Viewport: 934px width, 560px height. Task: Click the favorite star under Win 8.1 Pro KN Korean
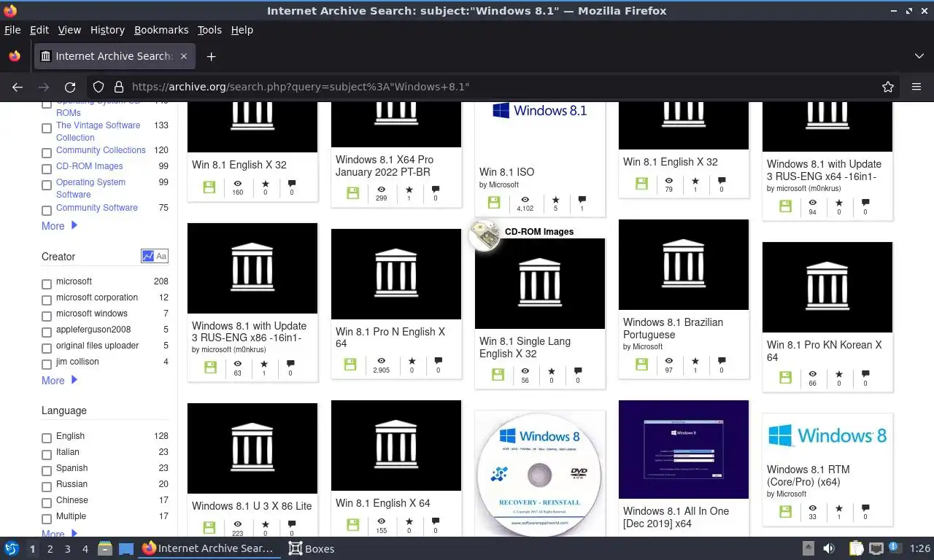[x=838, y=374]
